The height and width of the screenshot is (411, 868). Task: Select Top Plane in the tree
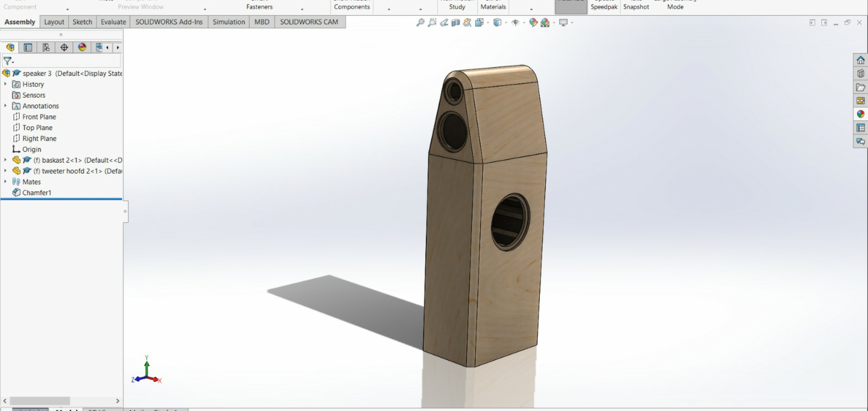click(32, 127)
